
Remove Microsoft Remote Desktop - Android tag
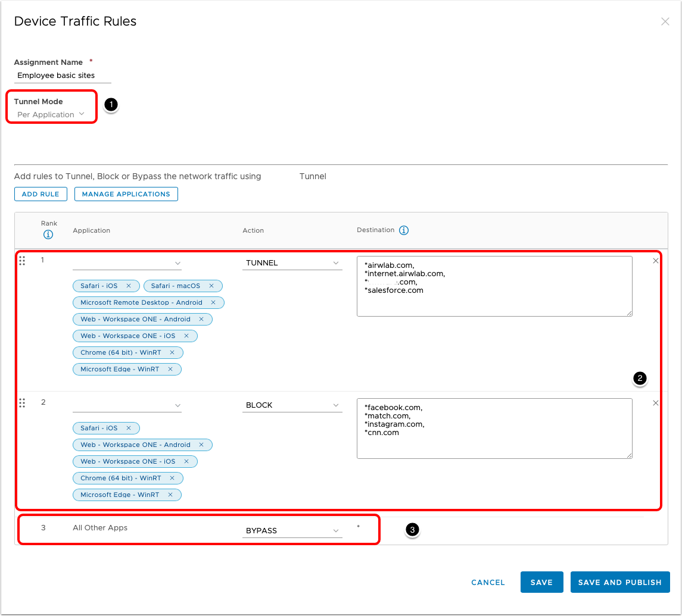pos(213,302)
